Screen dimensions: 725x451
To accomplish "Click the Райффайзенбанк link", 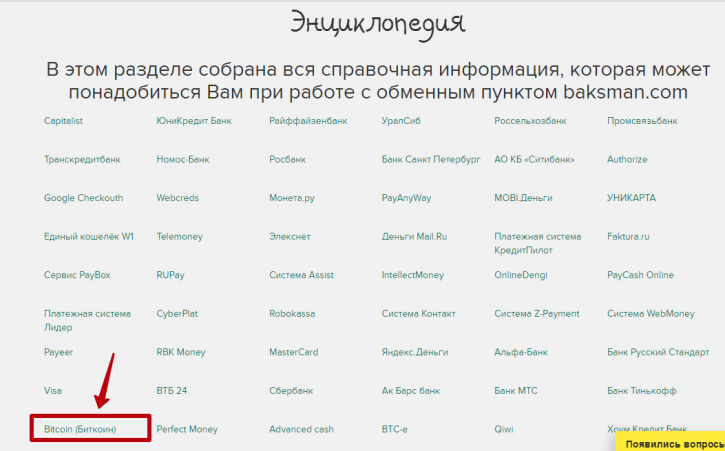I will [x=308, y=121].
